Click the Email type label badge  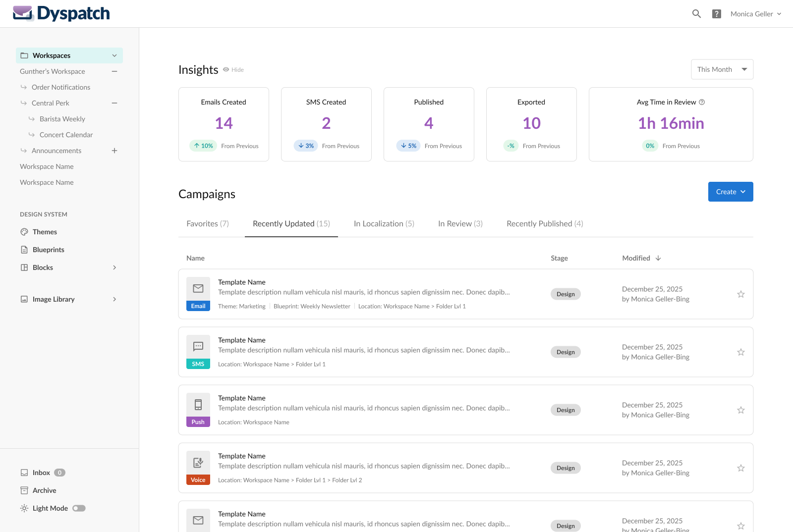[x=198, y=306]
